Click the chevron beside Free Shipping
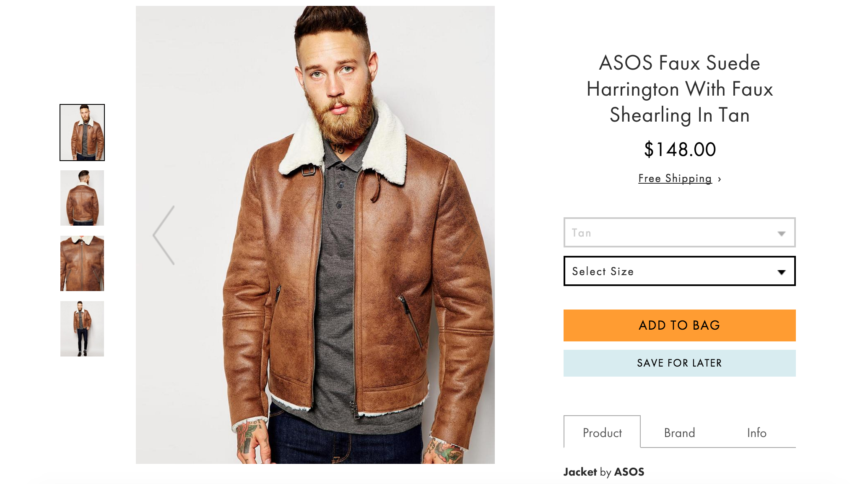Screen dimensions: 868x484 pyautogui.click(x=720, y=179)
